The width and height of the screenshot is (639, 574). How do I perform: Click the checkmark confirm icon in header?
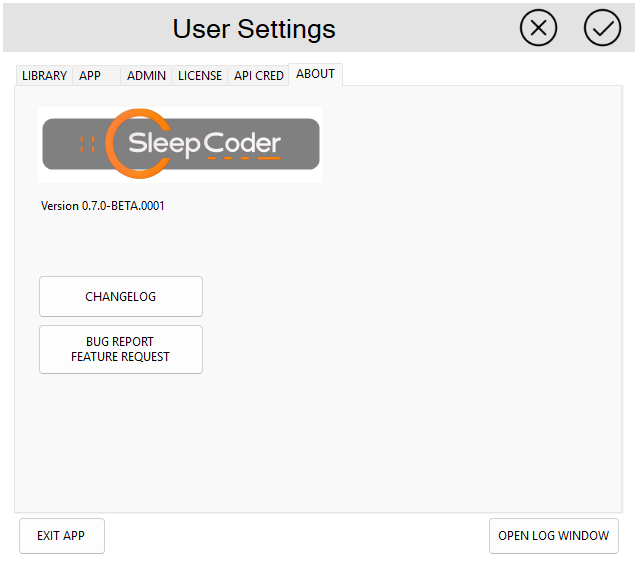point(602,28)
